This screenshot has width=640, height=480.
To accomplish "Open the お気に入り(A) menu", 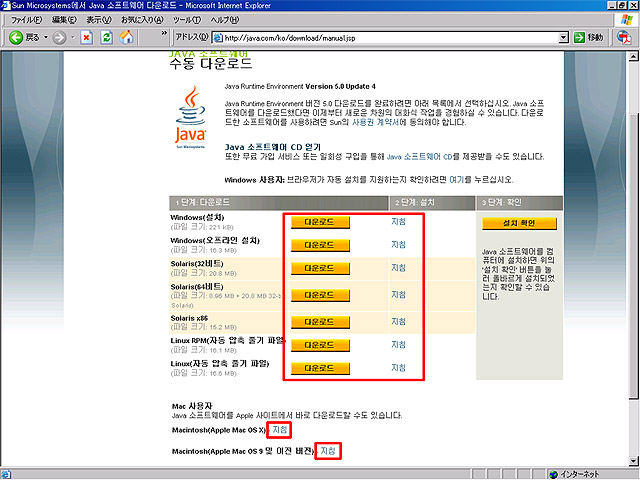I will click(x=142, y=20).
